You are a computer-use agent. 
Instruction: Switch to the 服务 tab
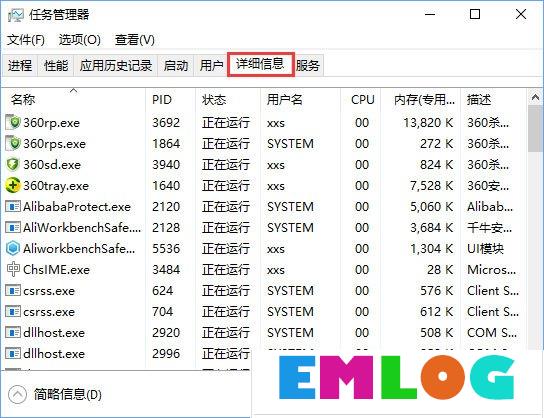308,65
